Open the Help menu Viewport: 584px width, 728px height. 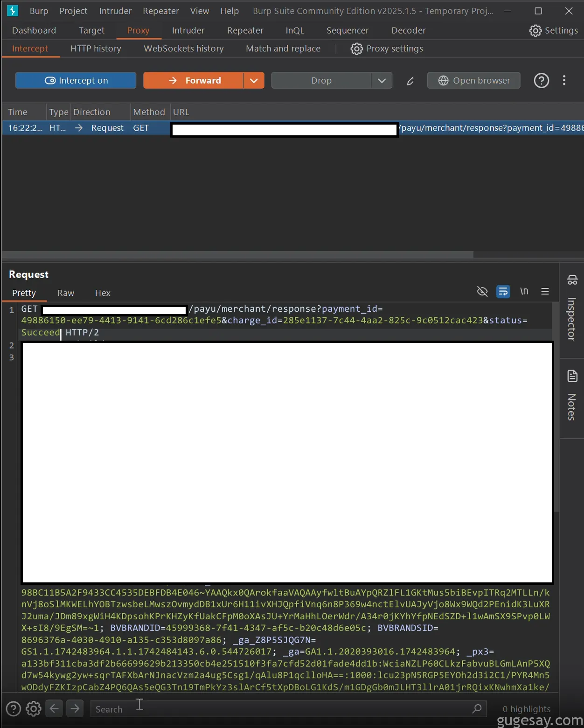pos(229,11)
